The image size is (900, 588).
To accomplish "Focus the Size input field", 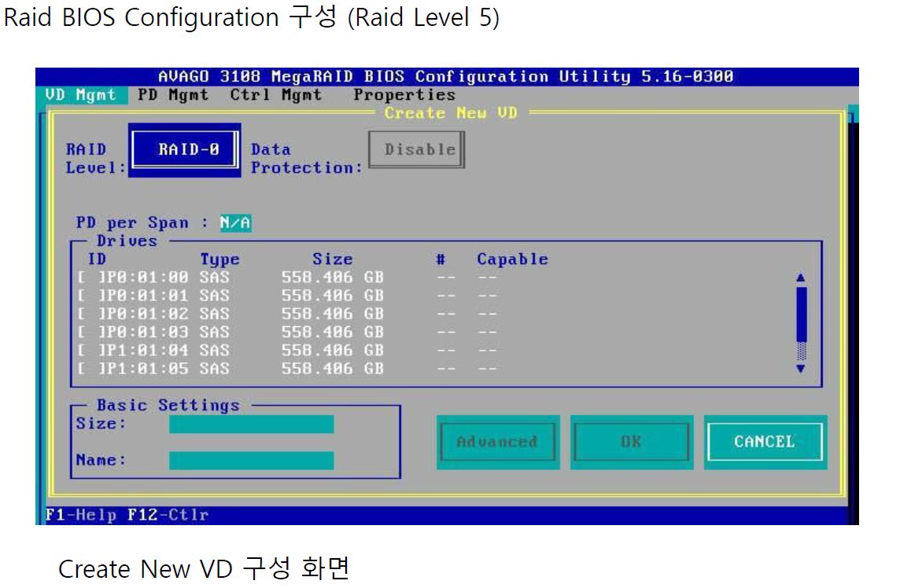I will [251, 424].
